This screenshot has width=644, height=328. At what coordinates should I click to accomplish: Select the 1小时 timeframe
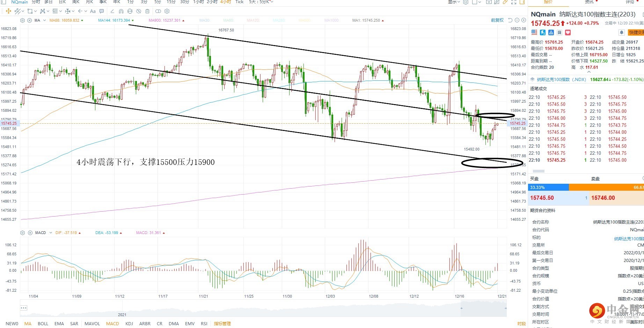[x=198, y=2]
